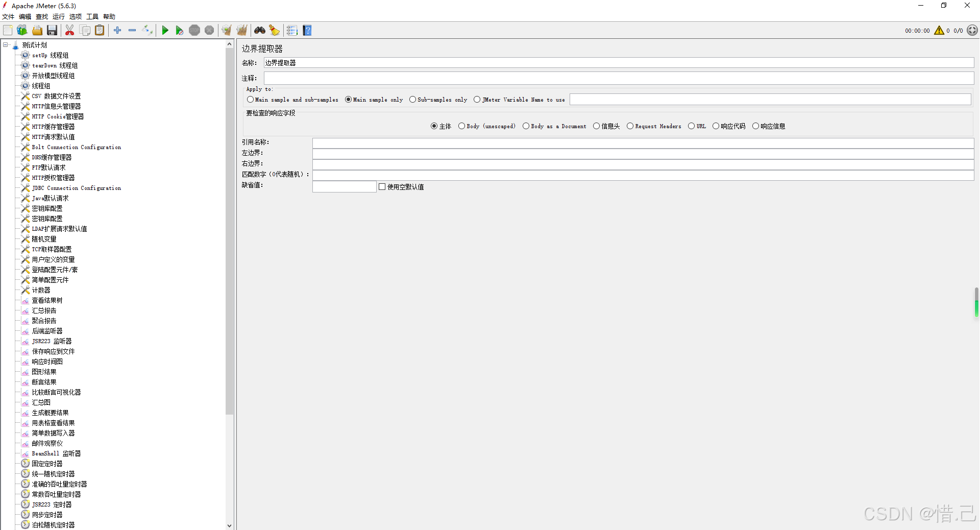Cut selected element with scissors icon
This screenshot has height=530, width=980.
70,31
